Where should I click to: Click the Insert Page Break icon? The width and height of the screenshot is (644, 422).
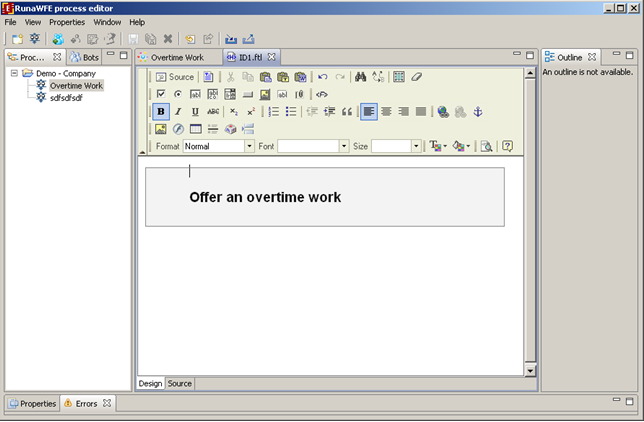tap(248, 129)
